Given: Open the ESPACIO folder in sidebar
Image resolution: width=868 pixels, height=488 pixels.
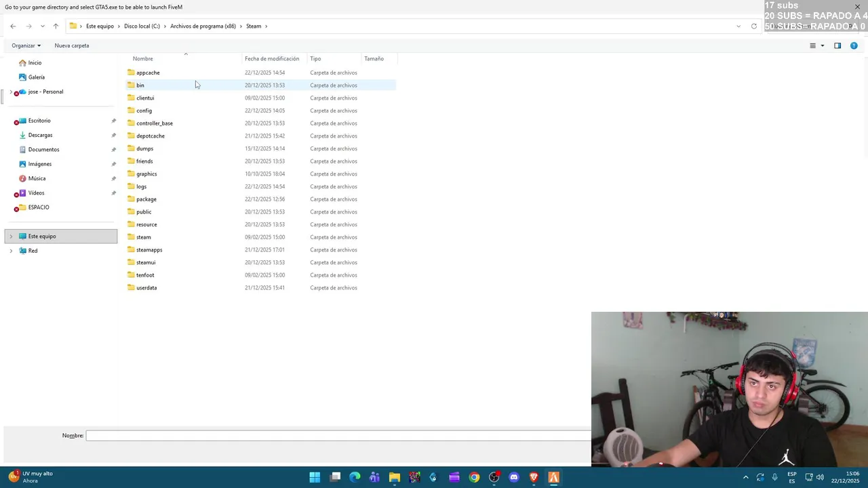Looking at the screenshot, I should point(39,207).
